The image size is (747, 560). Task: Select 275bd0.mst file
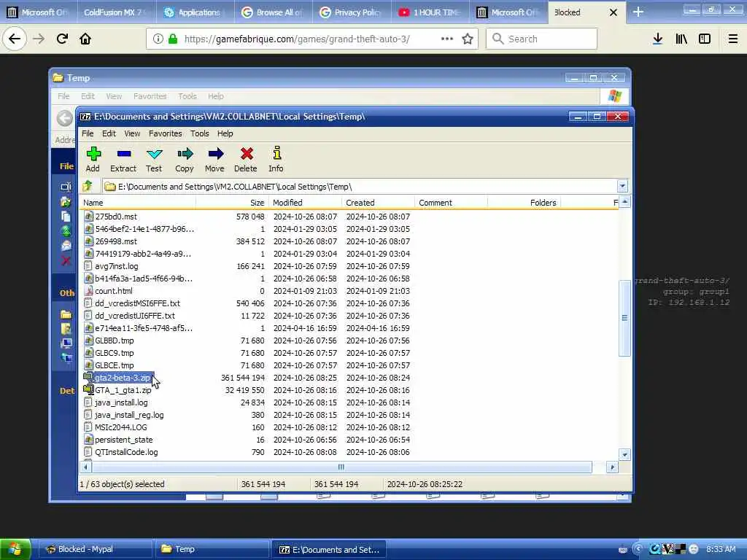tap(116, 216)
